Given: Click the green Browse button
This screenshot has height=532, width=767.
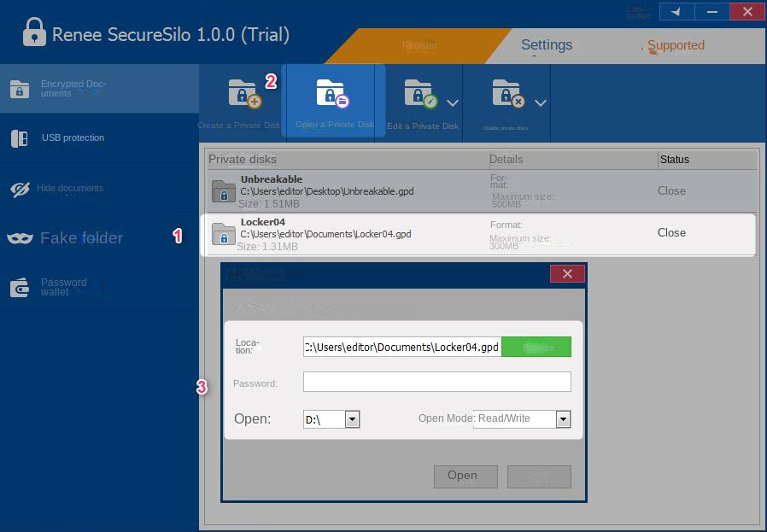Looking at the screenshot, I should tap(536, 348).
